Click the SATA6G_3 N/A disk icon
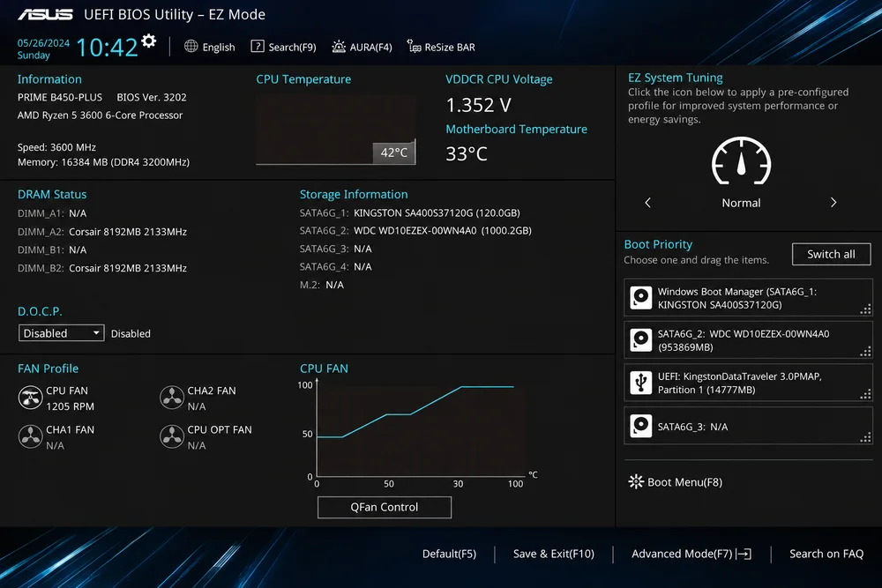This screenshot has width=882, height=588. (640, 426)
